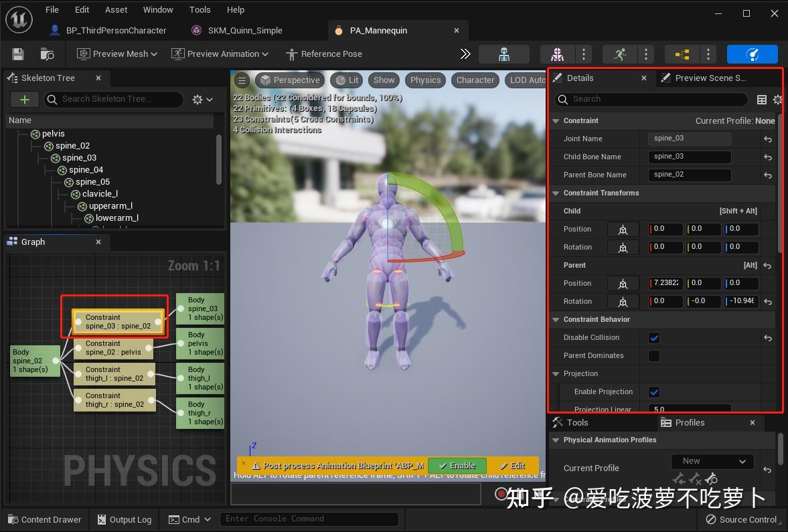Collapse the Constraint Transforms section
This screenshot has width=788, height=532.
[555, 193]
